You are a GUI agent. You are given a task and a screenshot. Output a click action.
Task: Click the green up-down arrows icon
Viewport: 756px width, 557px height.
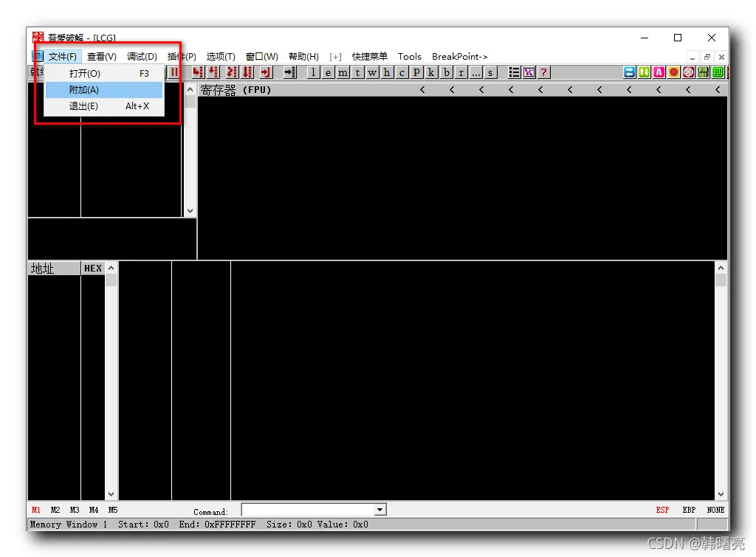644,72
